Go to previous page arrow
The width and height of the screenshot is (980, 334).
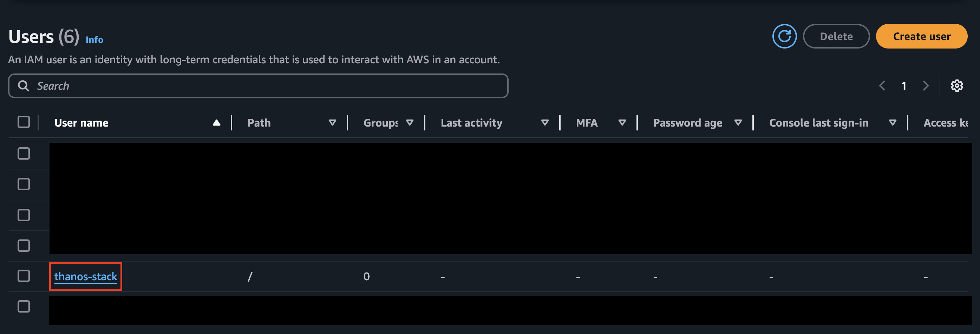coord(882,86)
